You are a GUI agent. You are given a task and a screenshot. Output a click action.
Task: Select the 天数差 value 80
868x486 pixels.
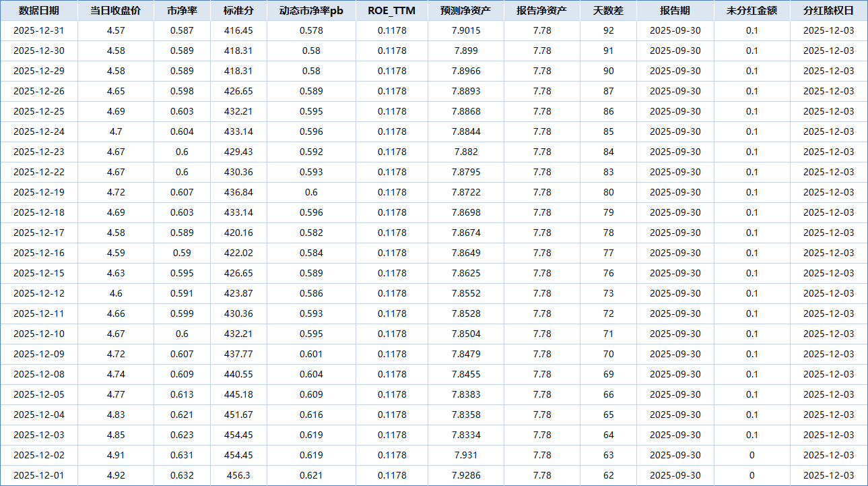tap(608, 192)
